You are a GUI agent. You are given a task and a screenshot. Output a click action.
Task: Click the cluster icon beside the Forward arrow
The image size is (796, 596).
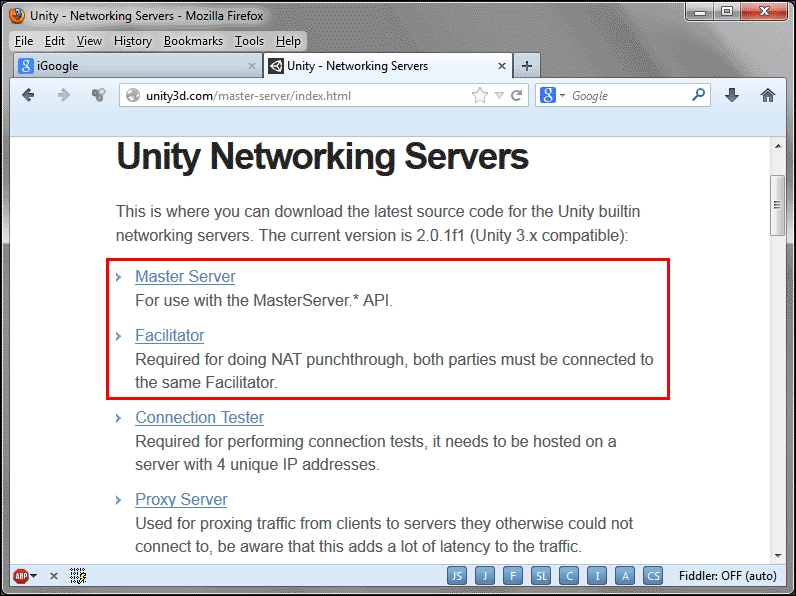tap(98, 95)
